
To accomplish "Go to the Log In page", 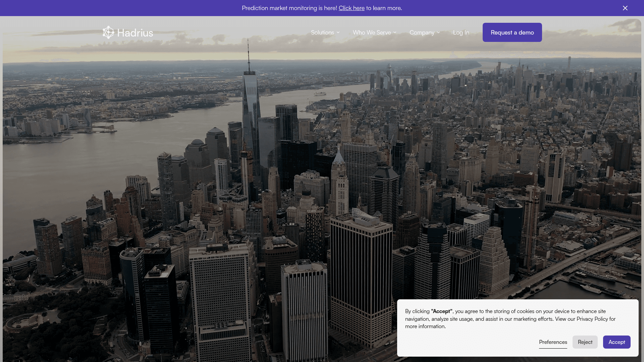I will [461, 33].
